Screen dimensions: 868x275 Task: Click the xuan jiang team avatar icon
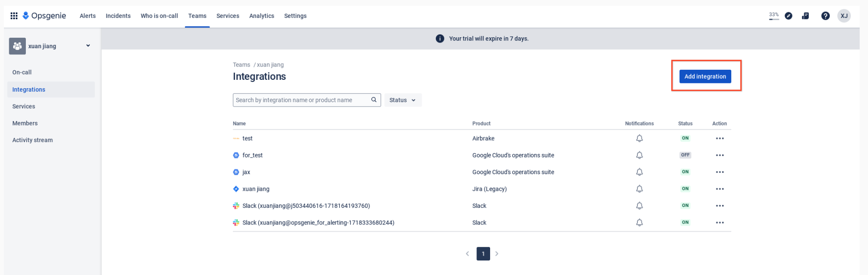pyautogui.click(x=17, y=46)
